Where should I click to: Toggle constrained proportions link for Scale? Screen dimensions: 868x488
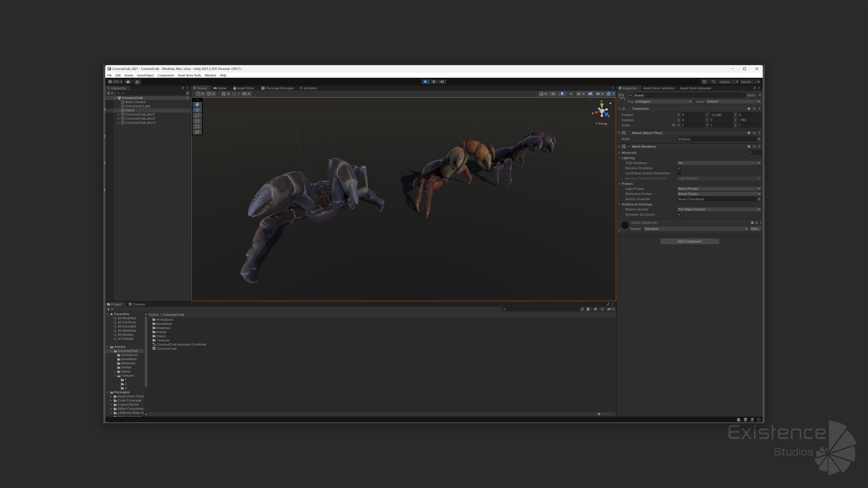[x=673, y=125]
